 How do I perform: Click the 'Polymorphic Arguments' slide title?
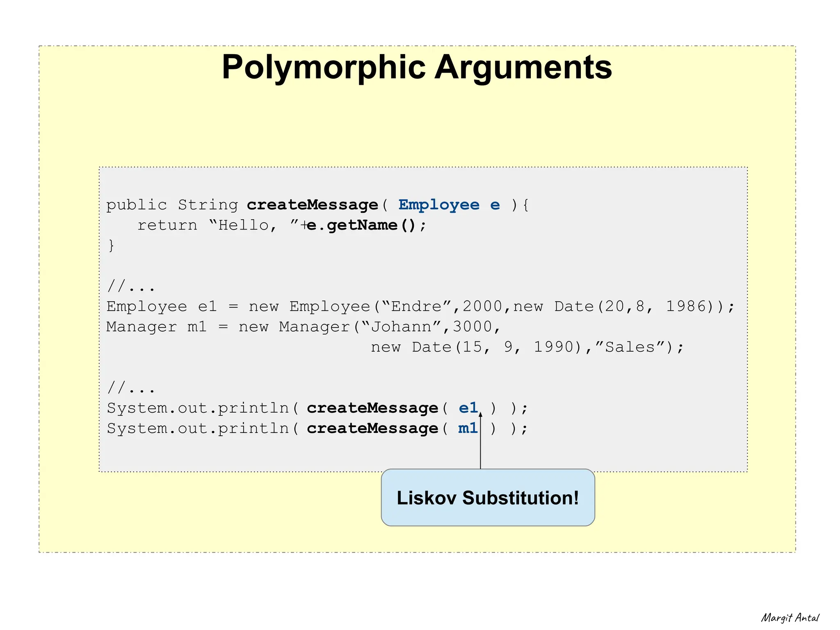417,67
